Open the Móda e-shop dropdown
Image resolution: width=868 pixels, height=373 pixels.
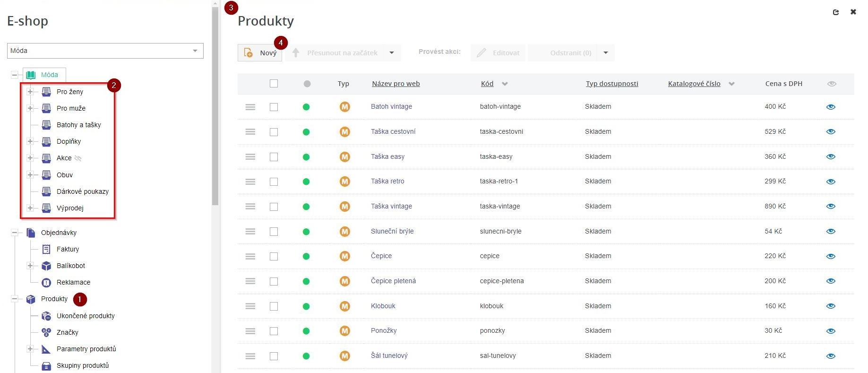(x=105, y=51)
